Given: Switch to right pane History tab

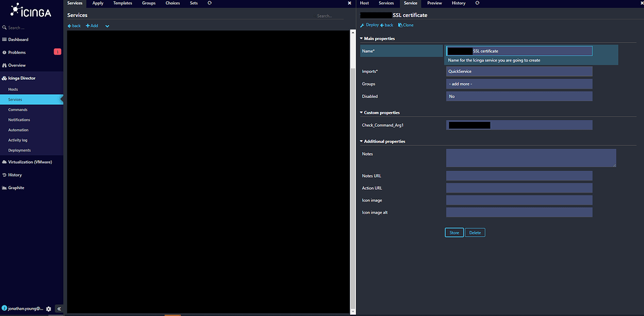Looking at the screenshot, I should 458,3.
